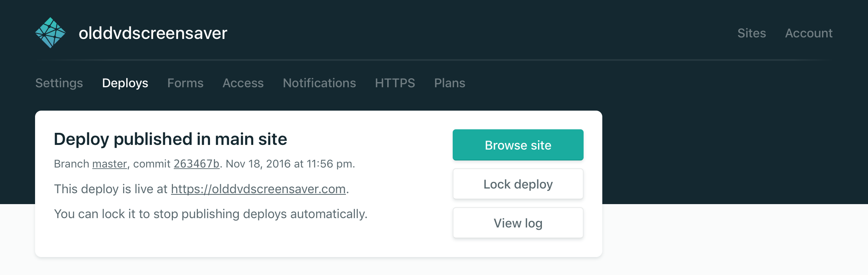This screenshot has height=275, width=868.
Task: Visit the https://olddvdscreensaver.com link
Action: pyautogui.click(x=258, y=189)
